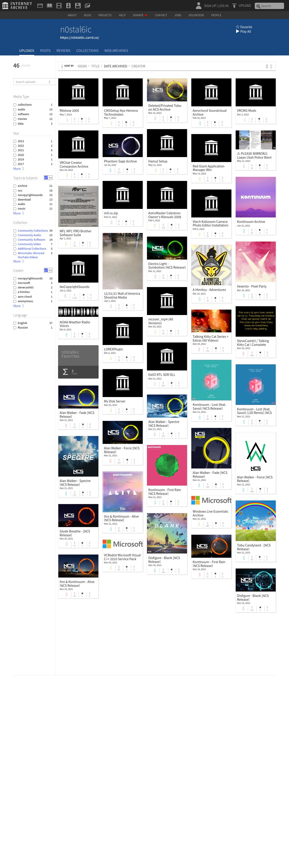The width and height of the screenshot is (289, 868).
Task: Check the collections media type box
Action: point(15,105)
